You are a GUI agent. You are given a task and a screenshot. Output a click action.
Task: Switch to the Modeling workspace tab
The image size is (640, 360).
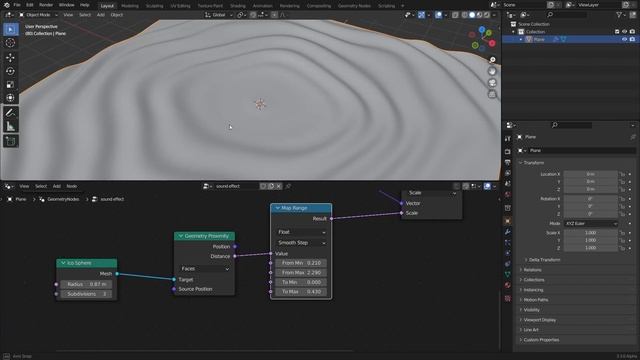tap(130, 6)
